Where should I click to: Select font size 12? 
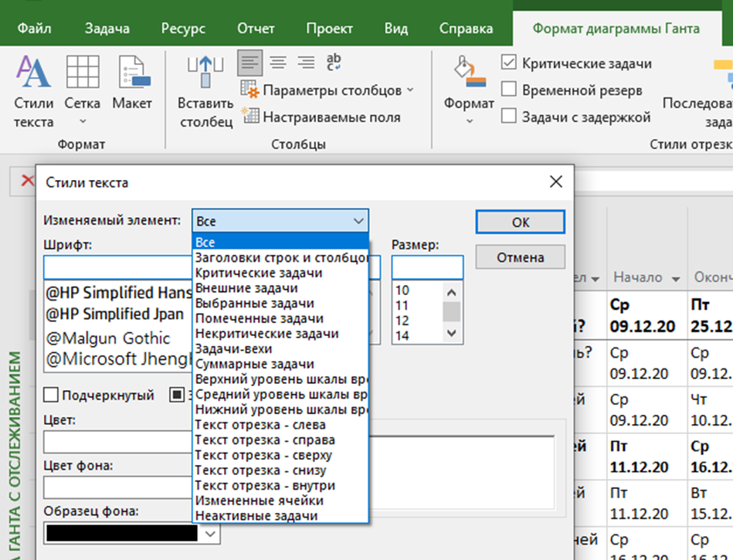402,321
